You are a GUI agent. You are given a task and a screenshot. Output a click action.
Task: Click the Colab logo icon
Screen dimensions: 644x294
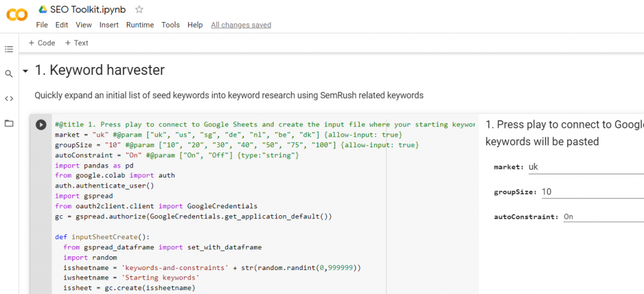17,15
